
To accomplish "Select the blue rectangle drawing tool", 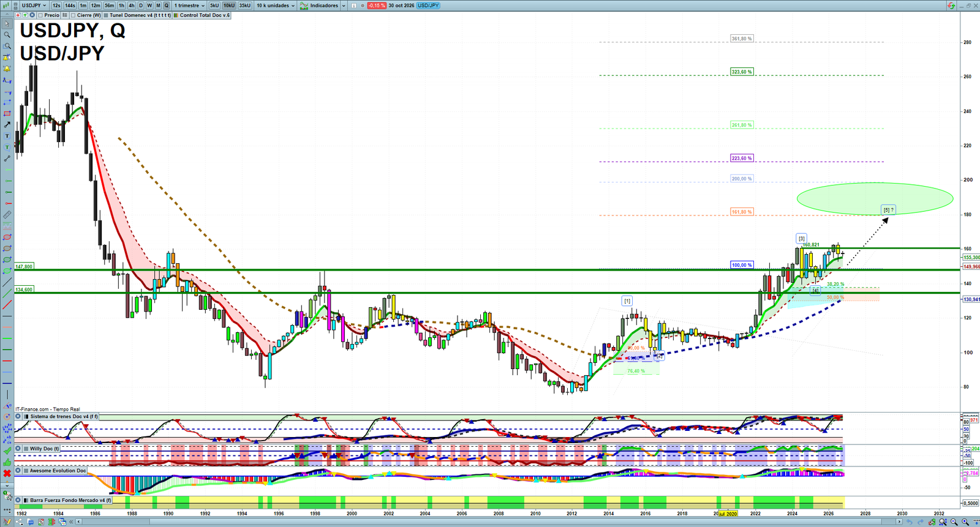I will point(7,102).
